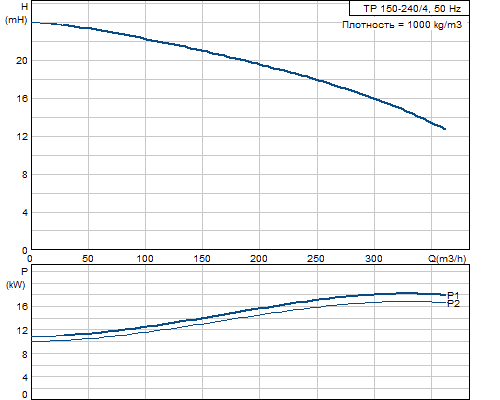
Task: Click the 200 tick on the flow axis
Action: (x=259, y=259)
